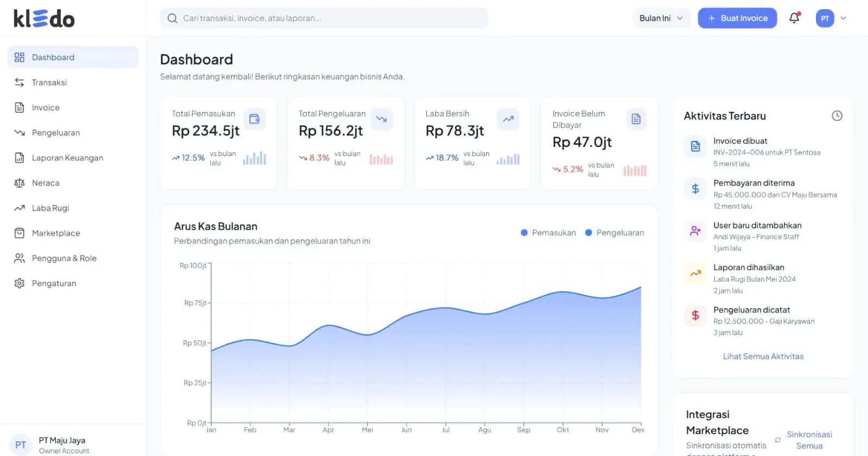This screenshot has width=868, height=456.
Task: Click 18.7% growth figure
Action: click(447, 158)
